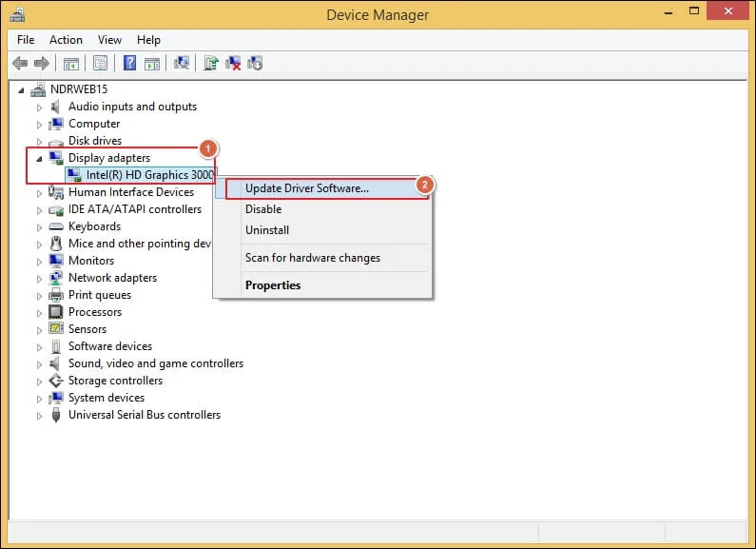Maximize the Device Manager window

point(694,11)
